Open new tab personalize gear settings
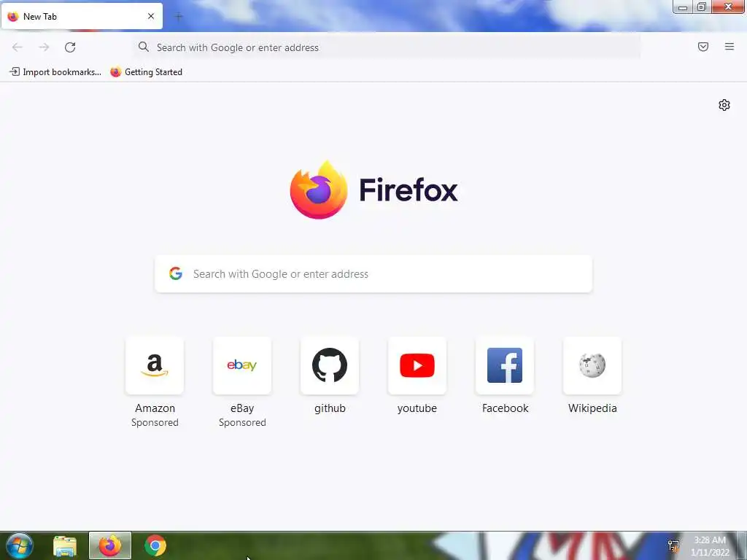 [724, 105]
